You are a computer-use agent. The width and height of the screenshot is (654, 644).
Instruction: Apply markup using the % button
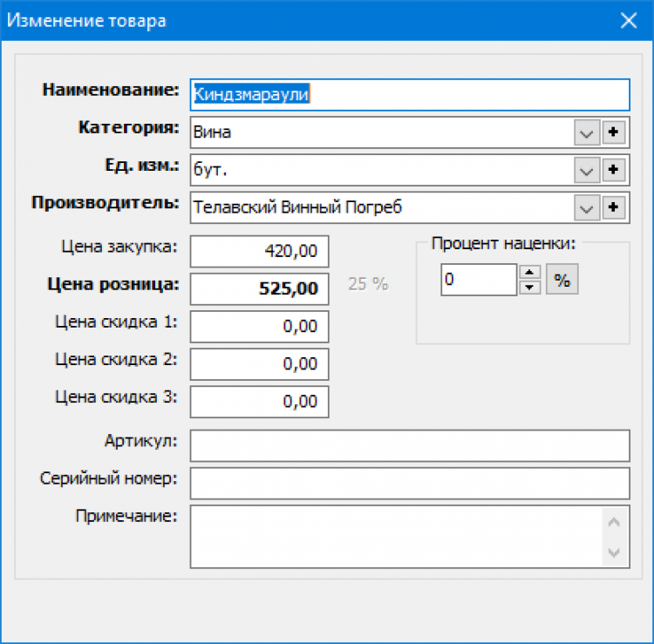562,279
